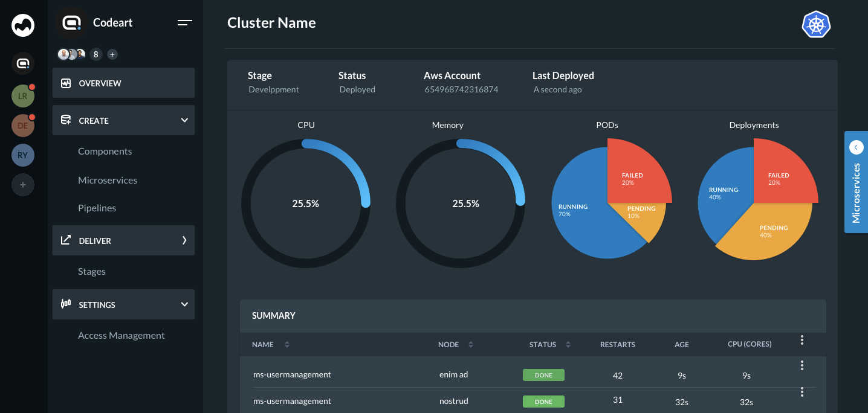Click the Restarts column header
The width and height of the screenshot is (868, 413).
(618, 345)
